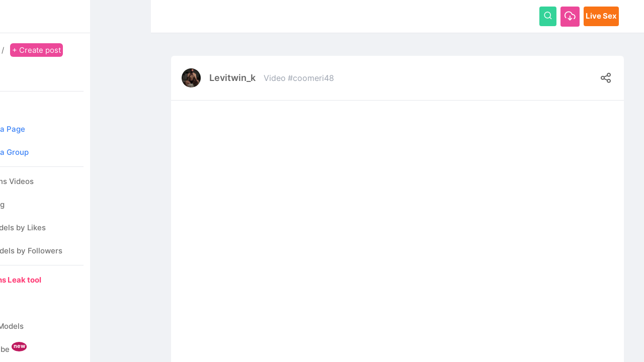Share the post via the share icon

coord(606,78)
